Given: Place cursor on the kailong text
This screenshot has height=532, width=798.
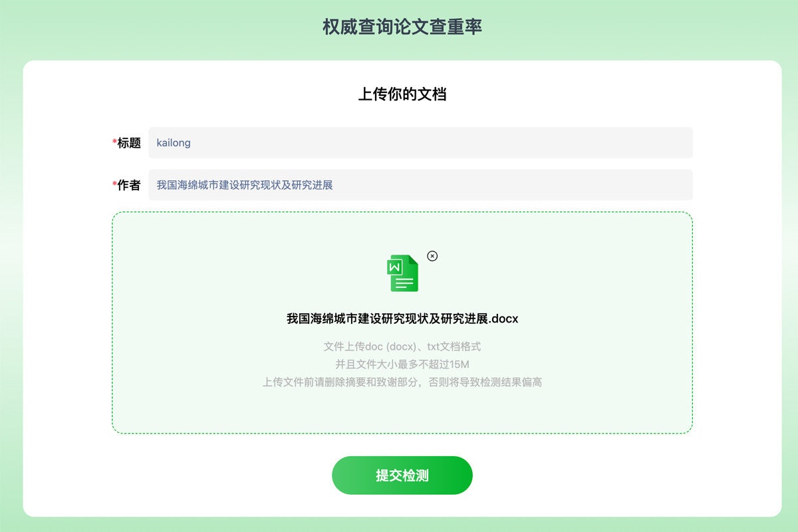Looking at the screenshot, I should tap(174, 143).
